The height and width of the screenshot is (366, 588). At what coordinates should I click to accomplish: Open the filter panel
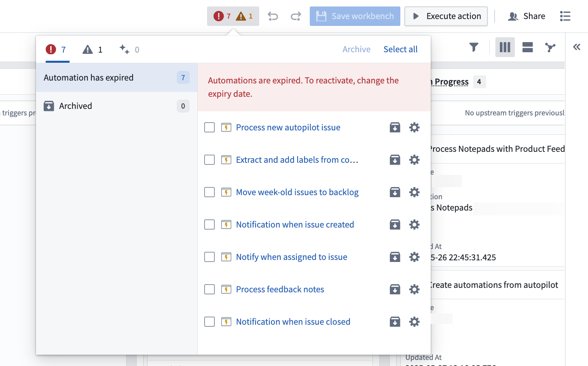click(474, 47)
